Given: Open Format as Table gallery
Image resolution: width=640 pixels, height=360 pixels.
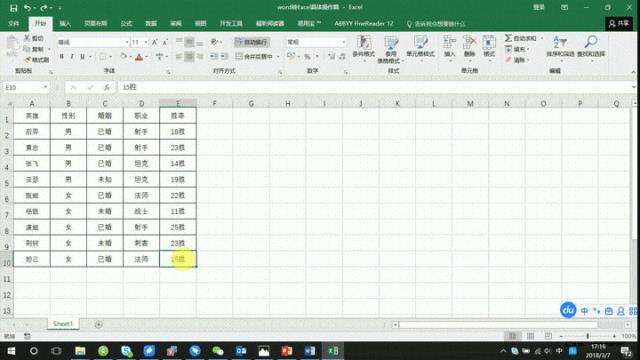Looking at the screenshot, I should (391, 49).
